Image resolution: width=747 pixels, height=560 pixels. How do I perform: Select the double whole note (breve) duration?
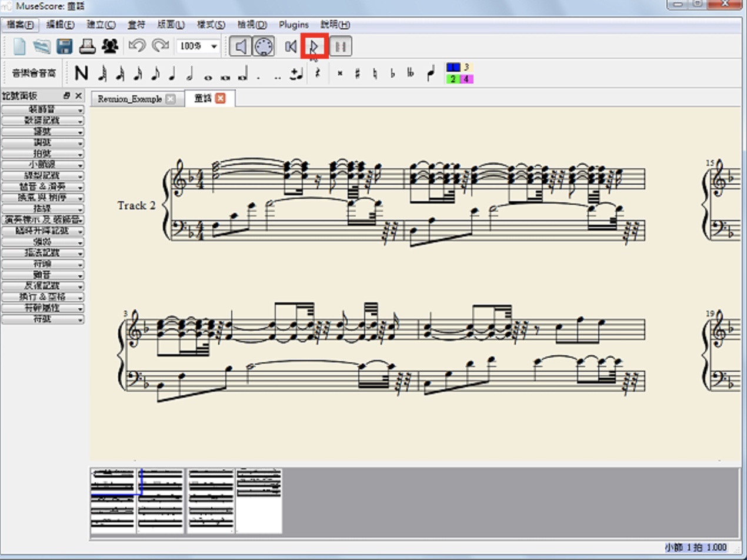[225, 76]
